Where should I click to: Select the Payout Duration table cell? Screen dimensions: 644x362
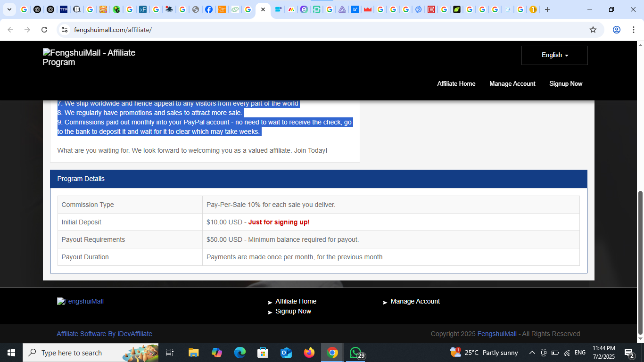[130, 257]
